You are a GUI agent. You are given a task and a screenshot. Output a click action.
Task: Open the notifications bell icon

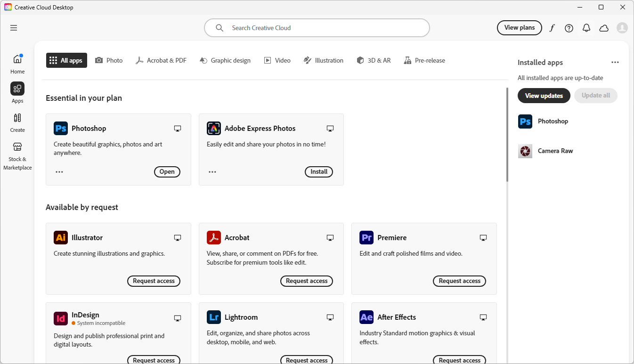tap(586, 28)
